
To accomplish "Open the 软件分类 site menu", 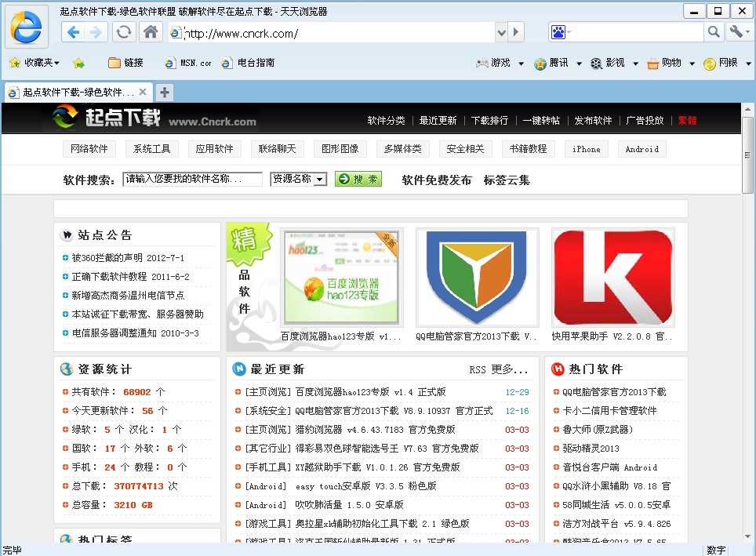I will 386,120.
